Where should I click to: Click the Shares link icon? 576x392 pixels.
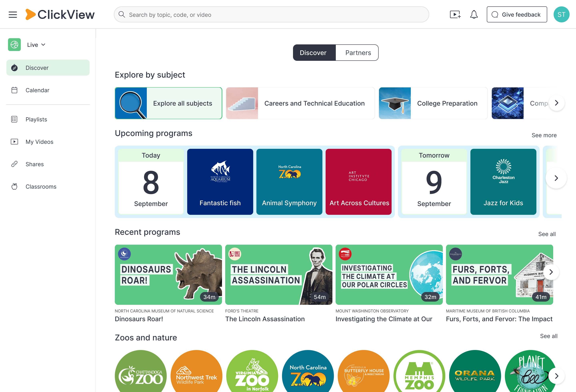14,164
